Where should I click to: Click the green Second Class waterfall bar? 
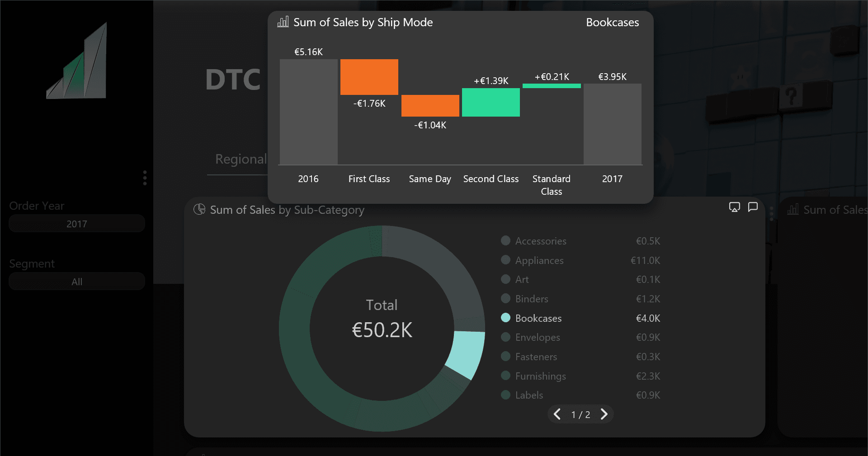click(x=491, y=102)
